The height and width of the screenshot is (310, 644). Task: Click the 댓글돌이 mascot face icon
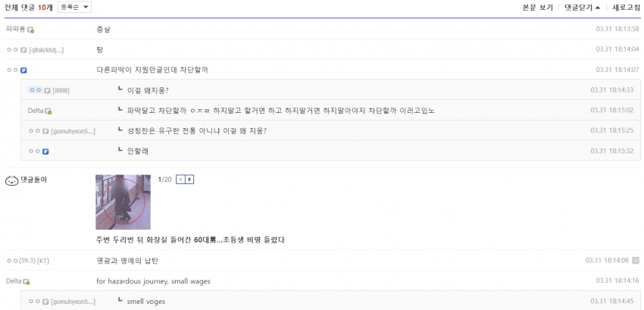pyautogui.click(x=12, y=180)
